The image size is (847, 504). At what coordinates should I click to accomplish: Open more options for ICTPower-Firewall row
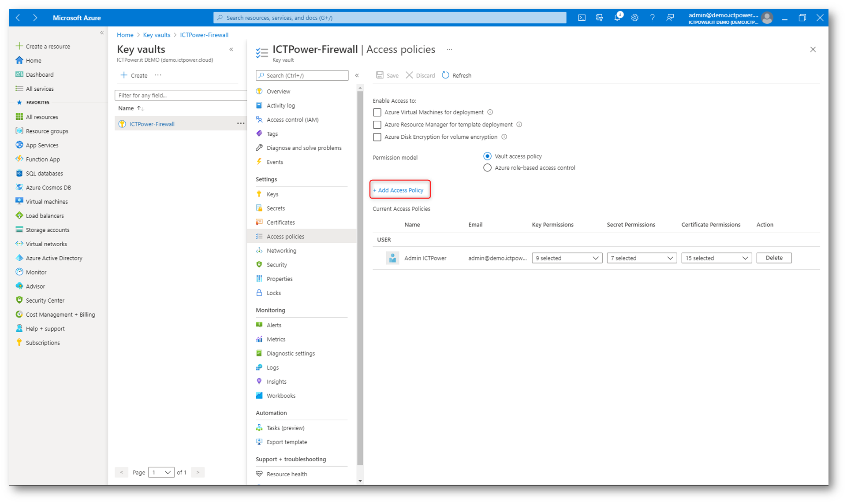(x=240, y=124)
